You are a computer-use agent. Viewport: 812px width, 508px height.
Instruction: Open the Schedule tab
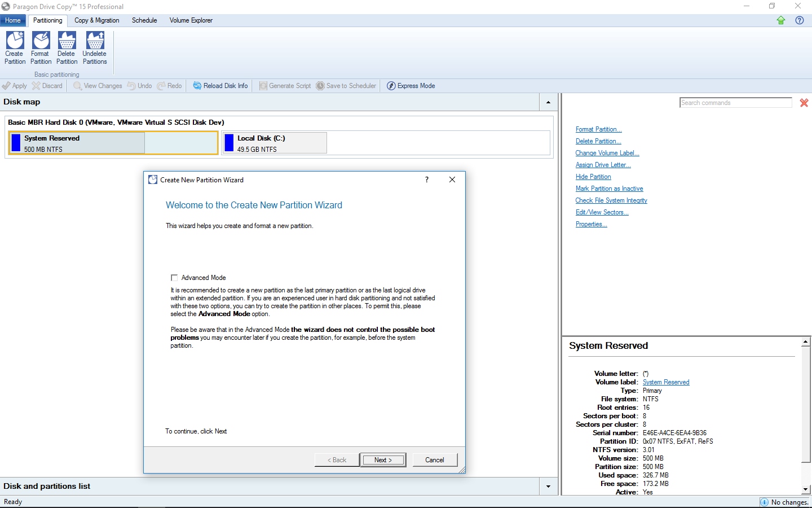[x=144, y=20]
